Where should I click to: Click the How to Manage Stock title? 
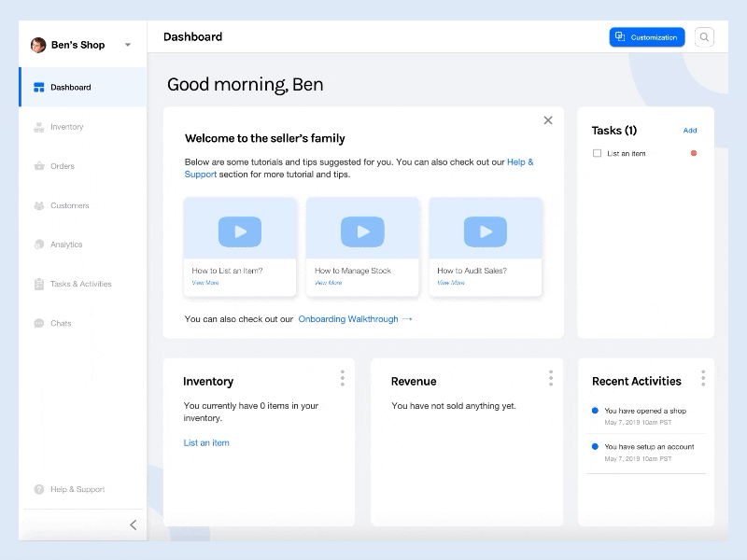coord(353,271)
